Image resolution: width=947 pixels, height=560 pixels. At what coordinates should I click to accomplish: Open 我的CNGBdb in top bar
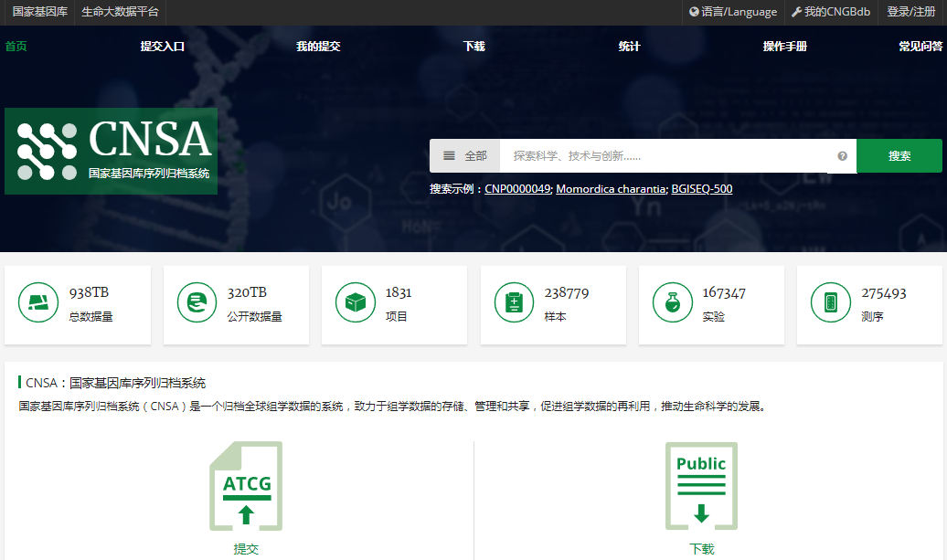click(x=831, y=12)
